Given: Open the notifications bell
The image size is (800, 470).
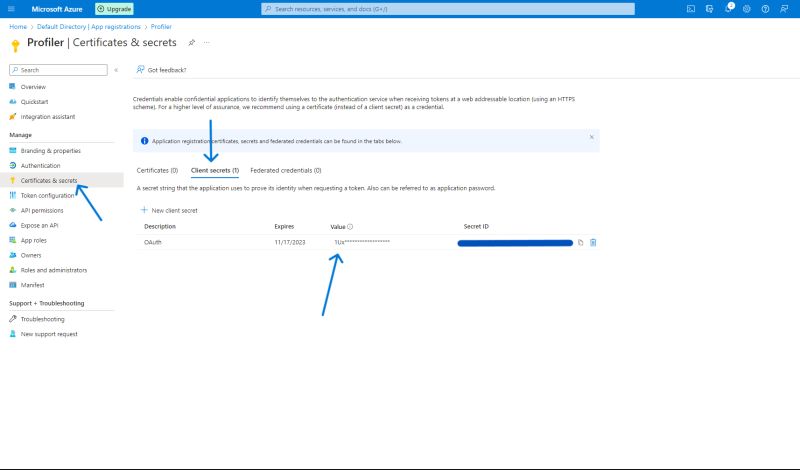Looking at the screenshot, I should click(x=729, y=8).
